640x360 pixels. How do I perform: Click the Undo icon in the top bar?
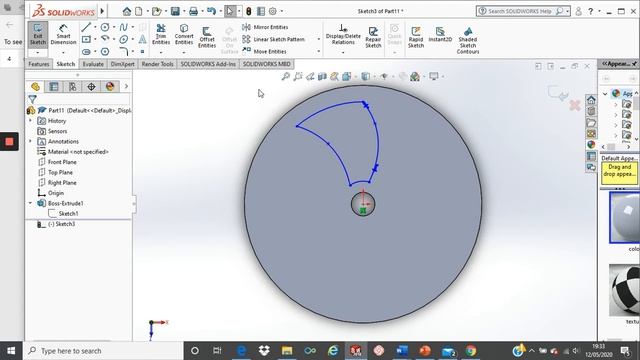click(x=211, y=11)
